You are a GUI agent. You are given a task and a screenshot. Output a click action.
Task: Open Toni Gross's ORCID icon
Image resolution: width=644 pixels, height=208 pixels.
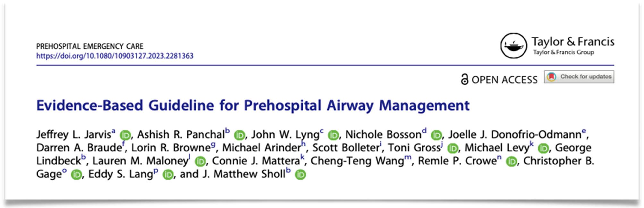453,149
